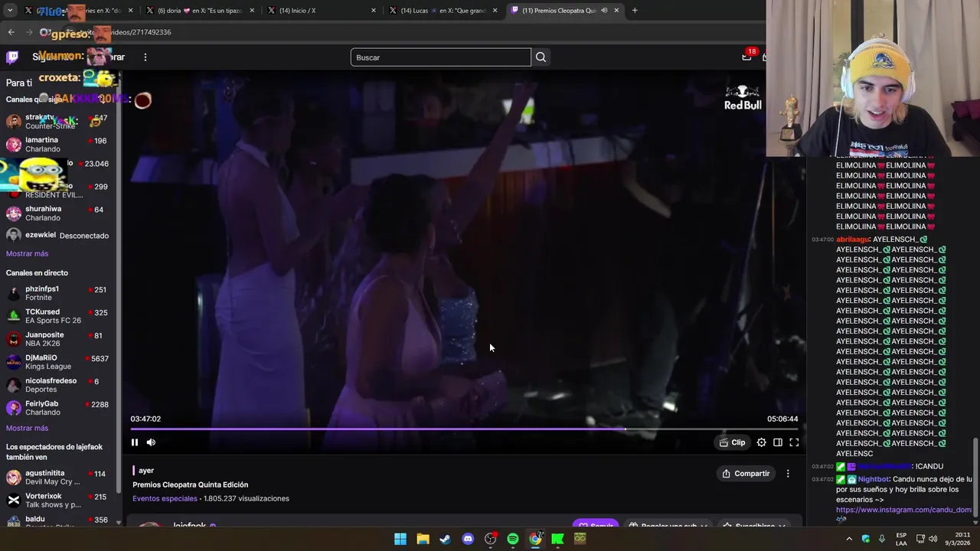Open the Juanposite NBA 2K26 channel
980x551 pixels.
tap(60, 339)
